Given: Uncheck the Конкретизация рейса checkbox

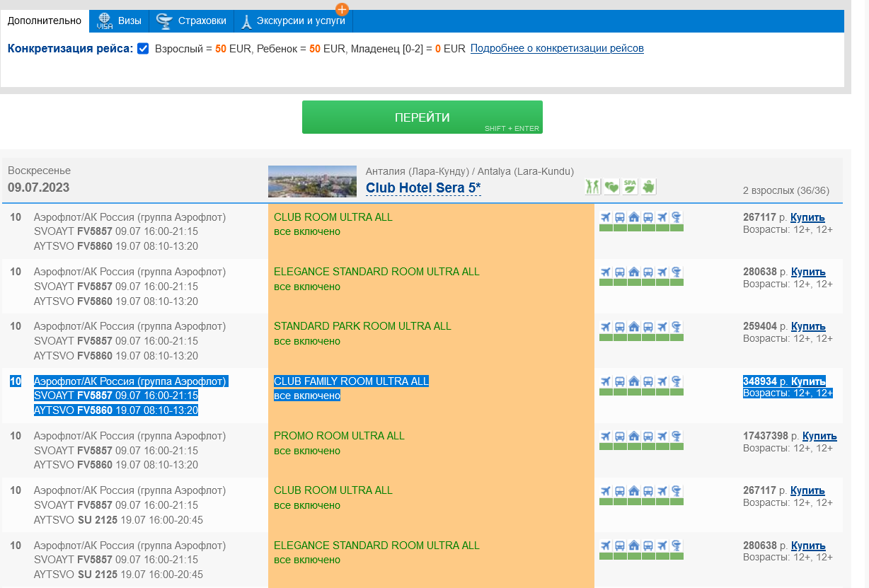Looking at the screenshot, I should 143,49.
